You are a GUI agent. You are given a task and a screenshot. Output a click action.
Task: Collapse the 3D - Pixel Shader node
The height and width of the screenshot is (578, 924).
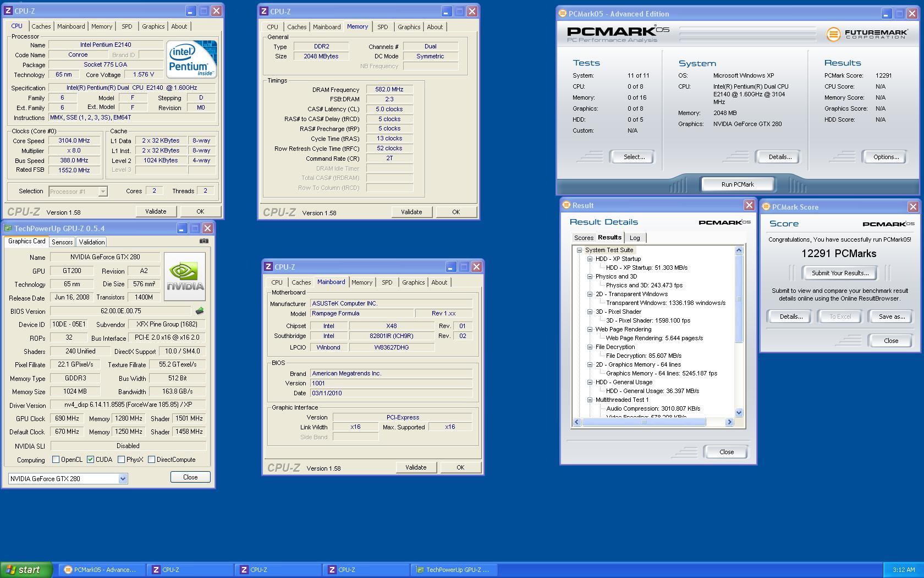[x=590, y=312]
